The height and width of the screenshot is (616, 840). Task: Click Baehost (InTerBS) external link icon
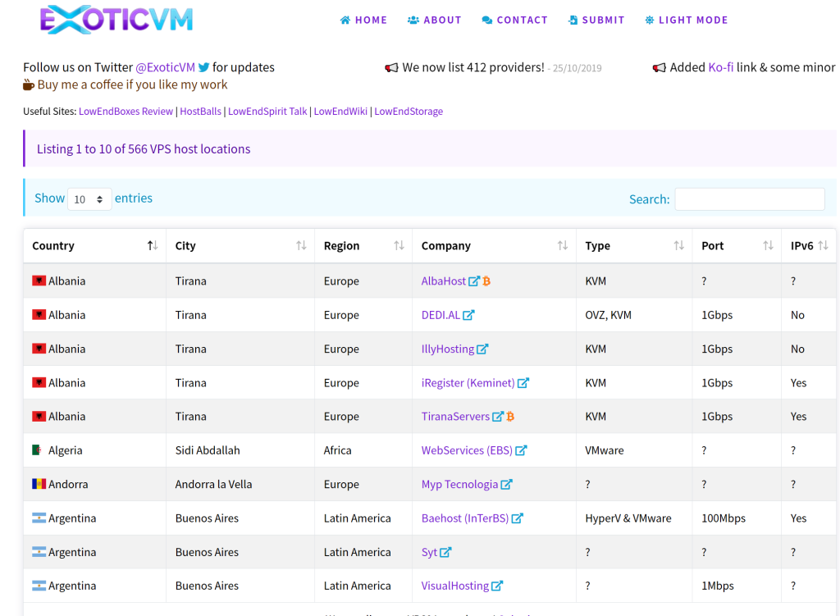pos(518,518)
